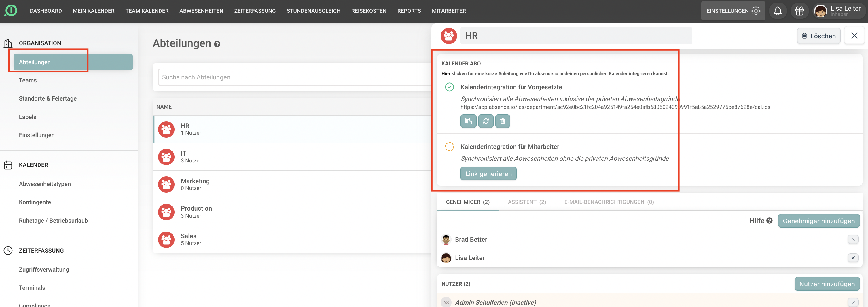The image size is (868, 307).
Task: Open Einstellungen in Organisation sidebar
Action: pyautogui.click(x=37, y=135)
